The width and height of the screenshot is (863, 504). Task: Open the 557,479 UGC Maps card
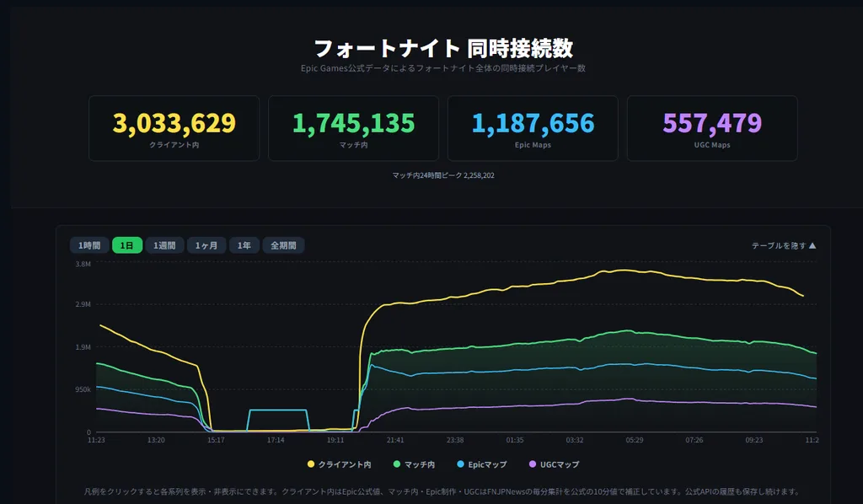point(712,128)
